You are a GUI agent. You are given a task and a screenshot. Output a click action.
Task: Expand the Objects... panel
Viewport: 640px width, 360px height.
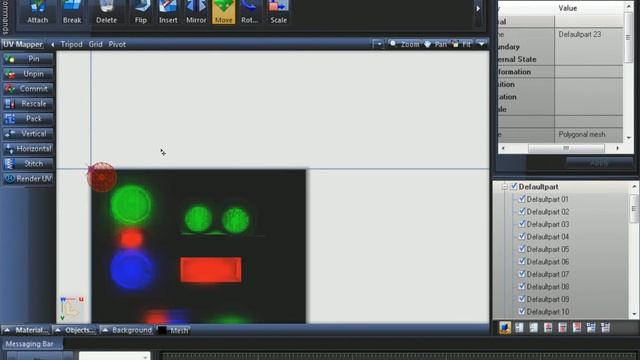point(75,330)
